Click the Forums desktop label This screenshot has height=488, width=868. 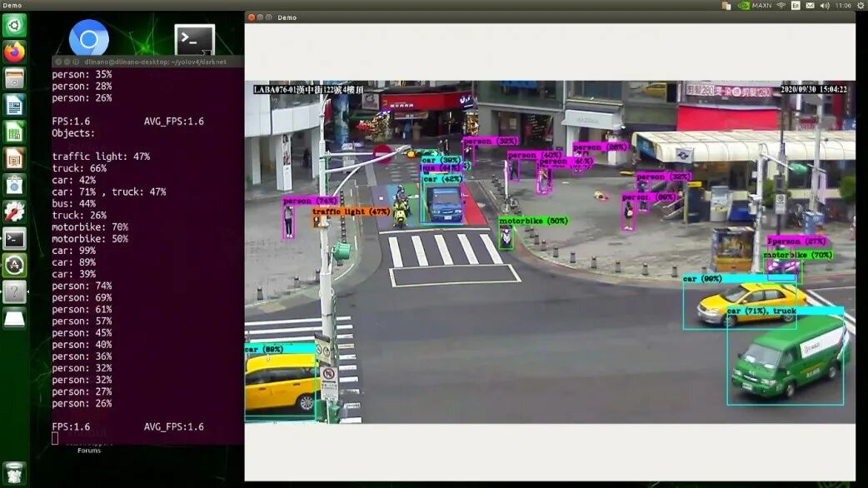click(89, 451)
